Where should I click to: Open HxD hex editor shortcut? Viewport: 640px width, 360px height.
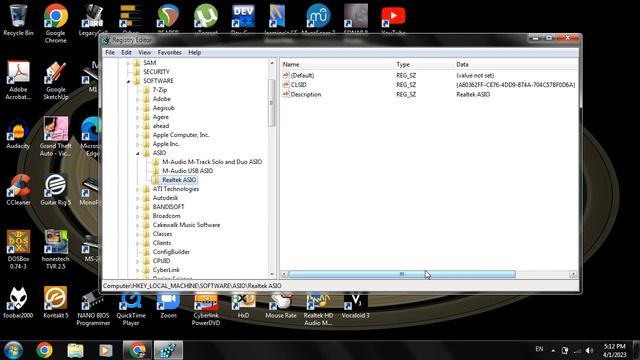[x=243, y=305]
